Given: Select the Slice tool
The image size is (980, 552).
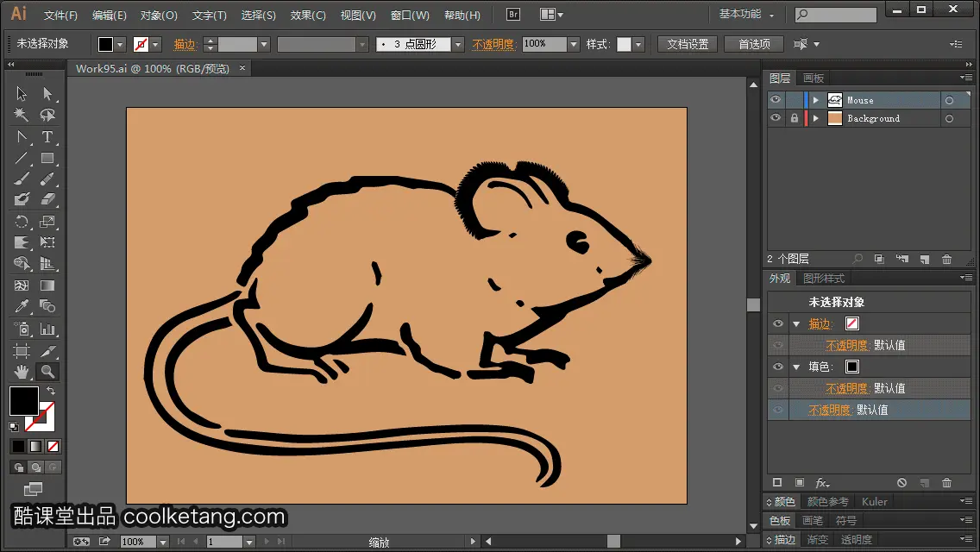Looking at the screenshot, I should 47,351.
